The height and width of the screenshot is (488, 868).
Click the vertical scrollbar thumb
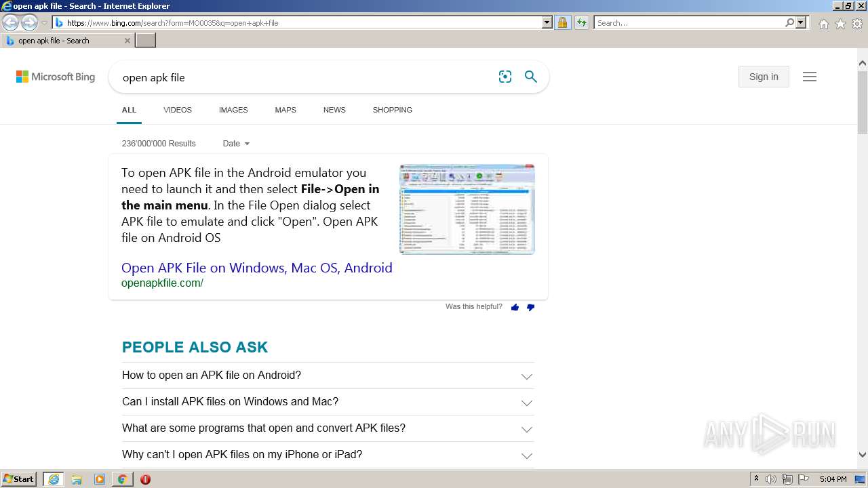click(863, 102)
